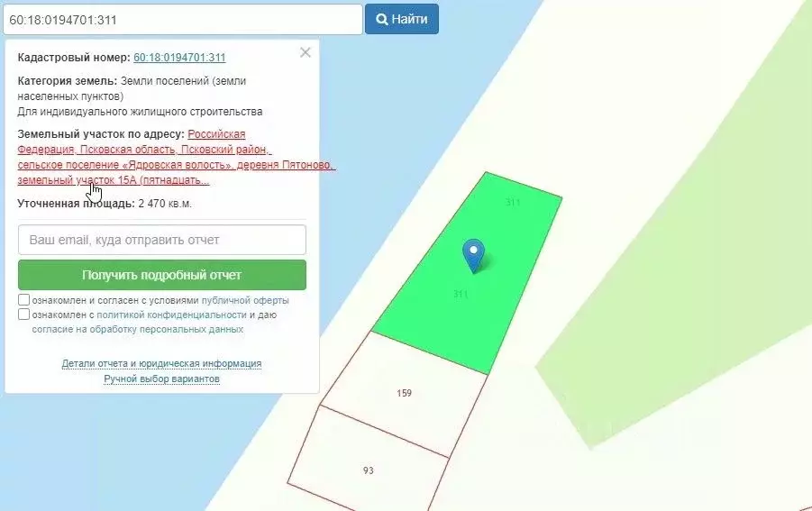Click the Категория земель label
Image resolution: width=812 pixels, height=511 pixels.
point(68,81)
